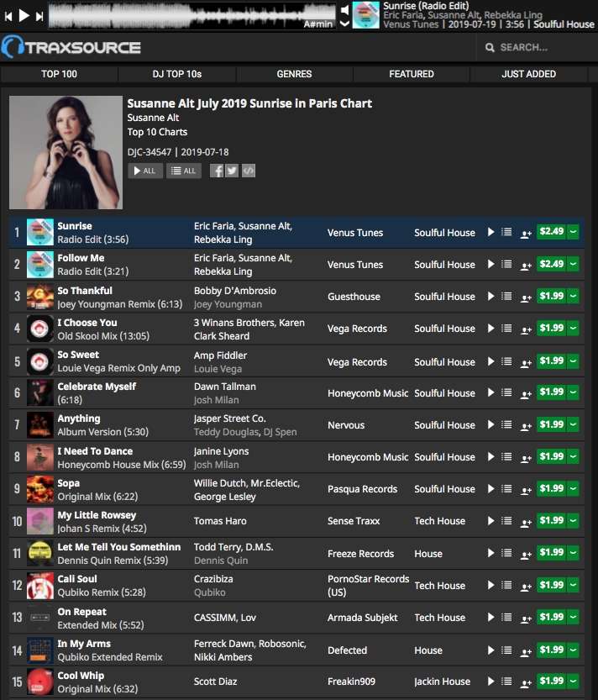
Task: Open the JUST ADDED menu
Action: (x=529, y=74)
